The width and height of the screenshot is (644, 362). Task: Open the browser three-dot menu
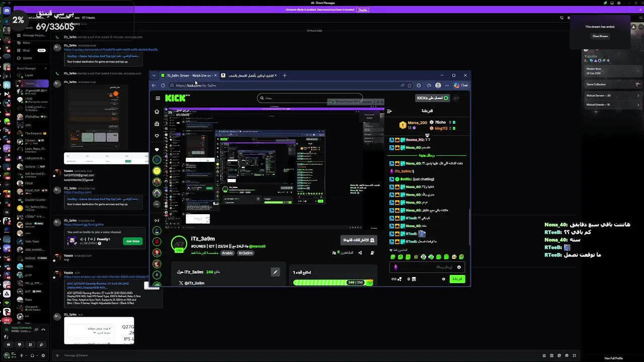point(447,85)
